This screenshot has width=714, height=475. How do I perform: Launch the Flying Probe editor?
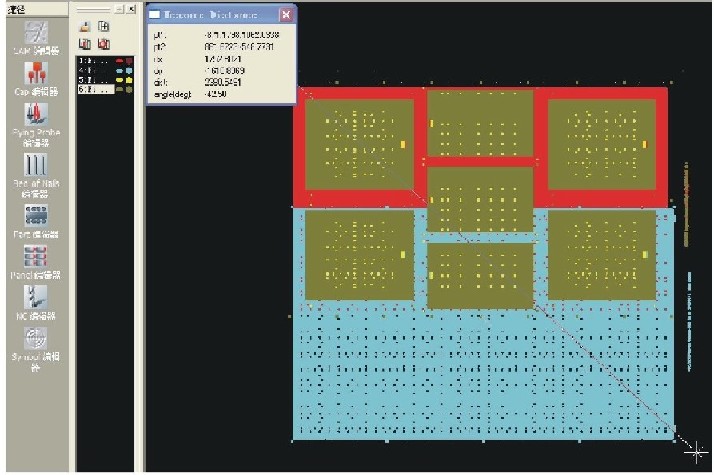tap(35, 122)
